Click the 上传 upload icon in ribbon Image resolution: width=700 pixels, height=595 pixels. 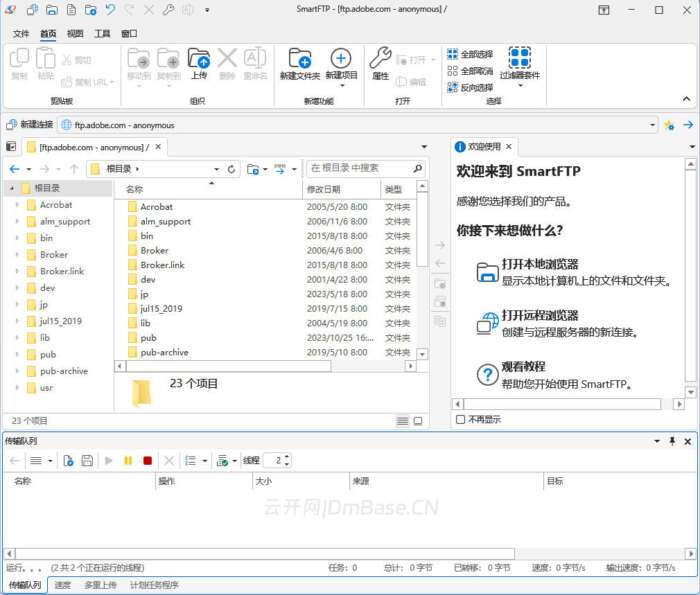pyautogui.click(x=199, y=58)
